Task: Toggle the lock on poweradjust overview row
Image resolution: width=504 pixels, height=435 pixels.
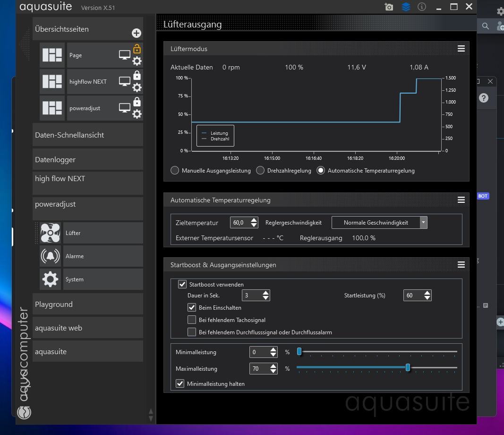Action: (137, 101)
